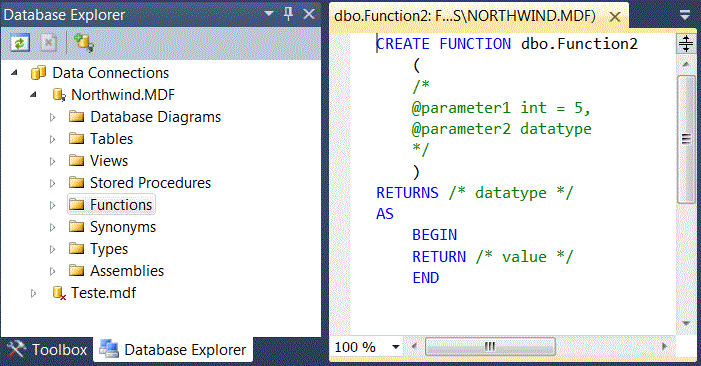Click the Data Connections cylinder icon
The height and width of the screenshot is (366, 701).
[38, 72]
